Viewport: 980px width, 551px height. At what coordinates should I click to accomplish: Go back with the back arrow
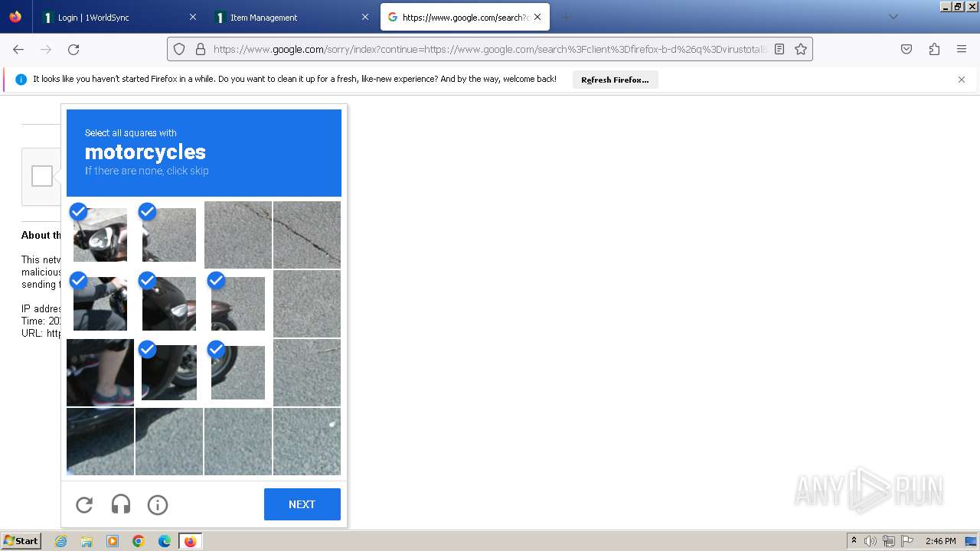click(18, 49)
